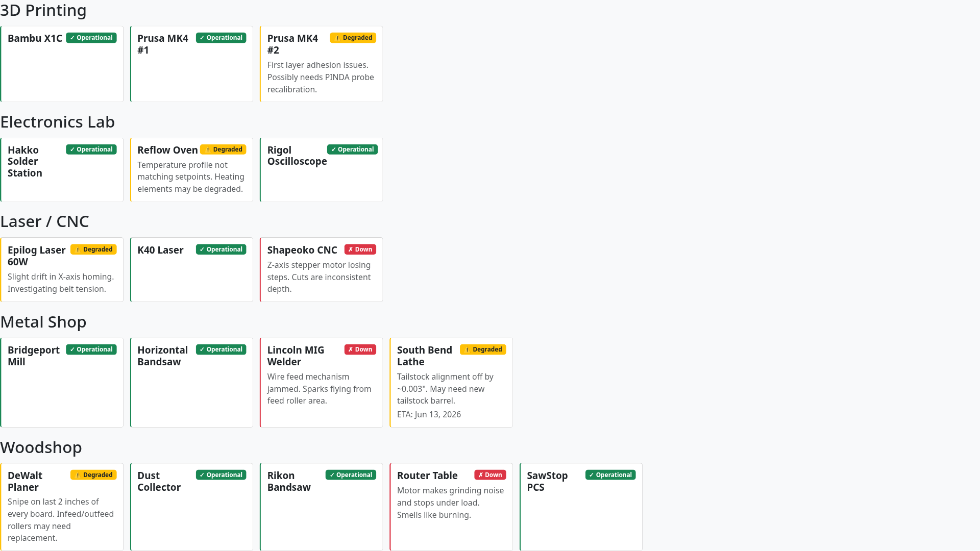Click the K40 Laser Operational badge

(x=221, y=249)
